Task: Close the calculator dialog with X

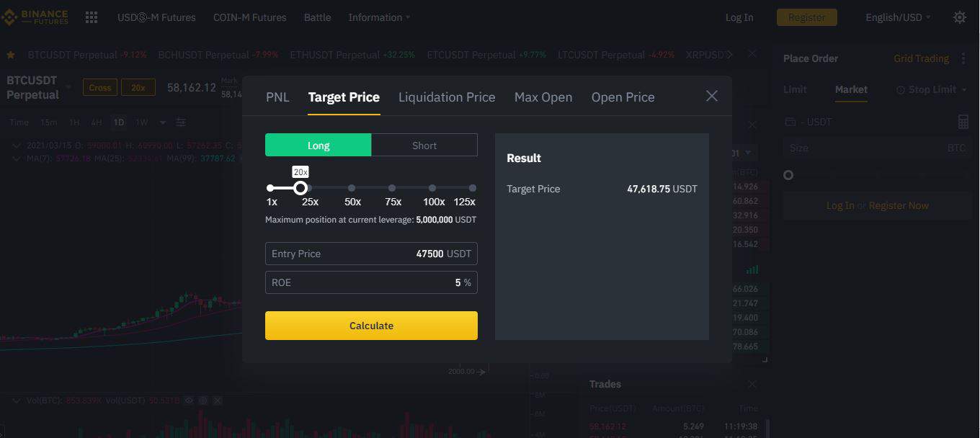Action: pos(712,96)
